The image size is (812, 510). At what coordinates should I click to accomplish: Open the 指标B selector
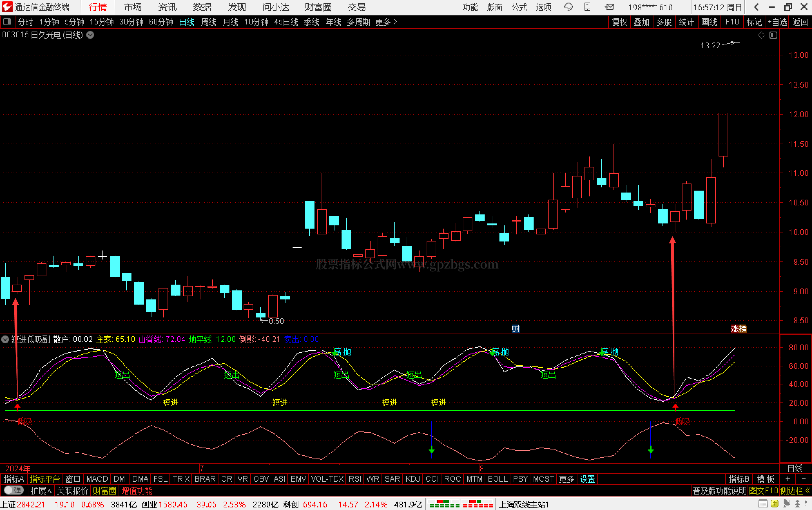coord(739,479)
